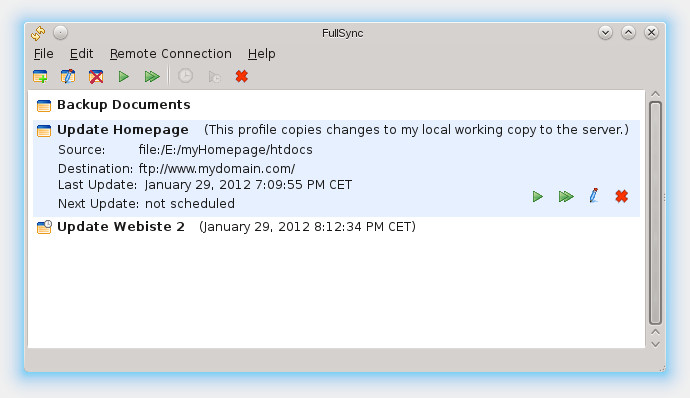Edit Update Homepage using inline pencil icon
690x398 pixels.
(594, 195)
